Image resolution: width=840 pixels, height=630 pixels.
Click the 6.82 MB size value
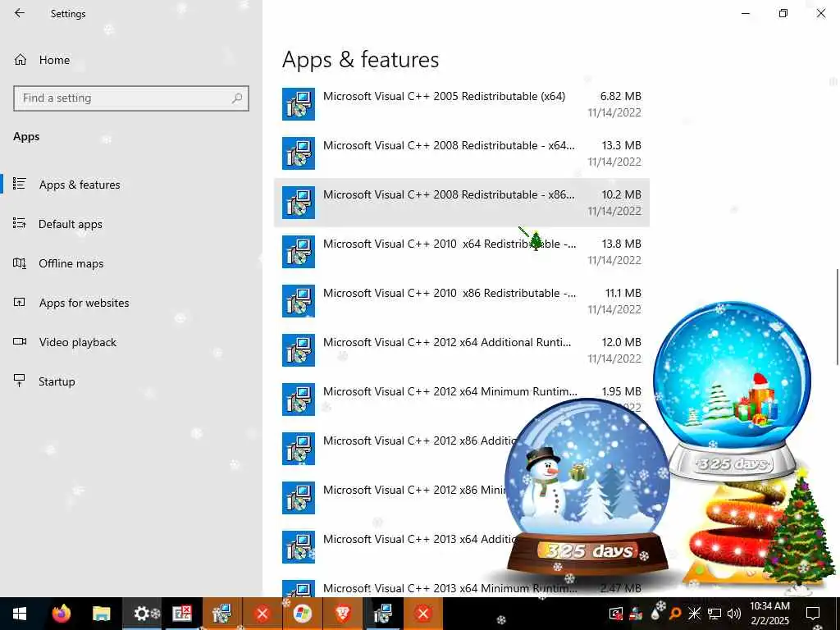tap(620, 97)
